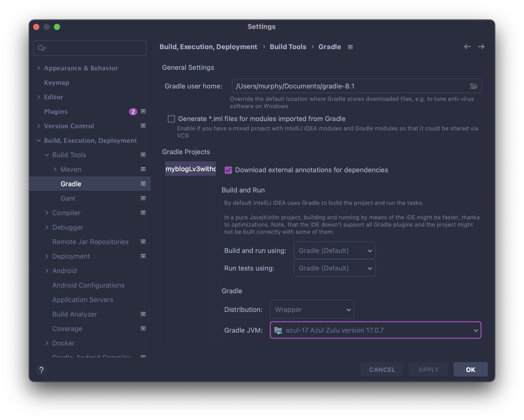The width and height of the screenshot is (524, 420).
Task: Click the OK button
Action: 470,370
